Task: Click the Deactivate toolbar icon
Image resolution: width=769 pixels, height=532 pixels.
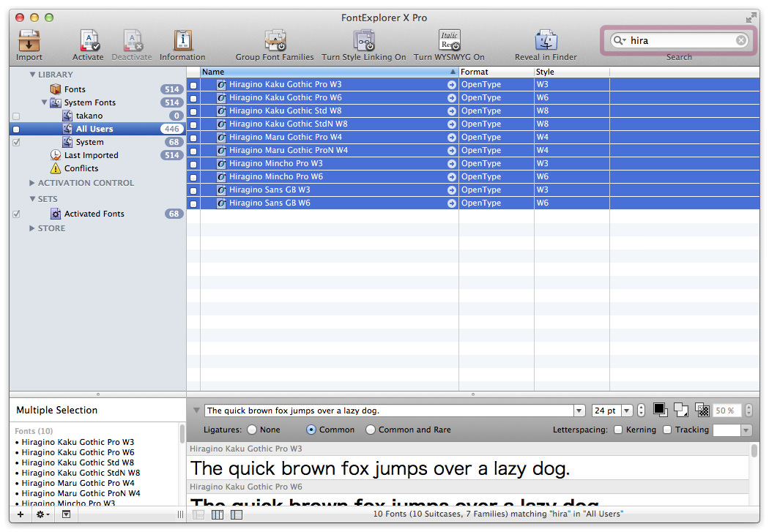Action: click(x=132, y=41)
